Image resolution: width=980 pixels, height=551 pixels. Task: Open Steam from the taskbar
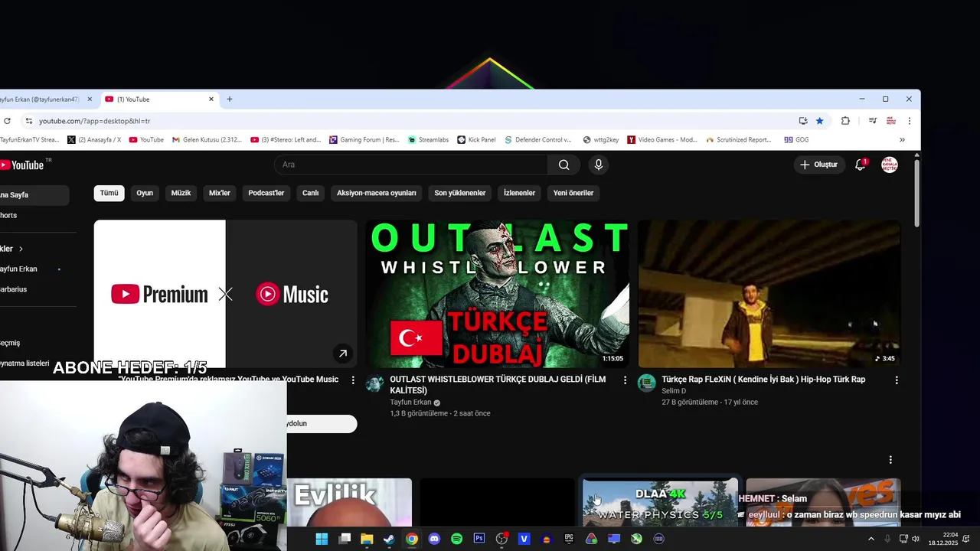[x=389, y=539]
